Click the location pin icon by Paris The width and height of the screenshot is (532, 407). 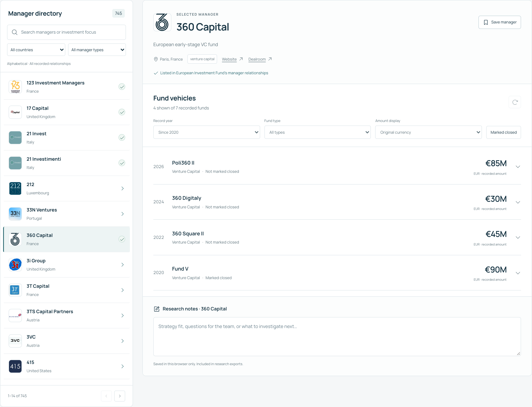(156, 59)
